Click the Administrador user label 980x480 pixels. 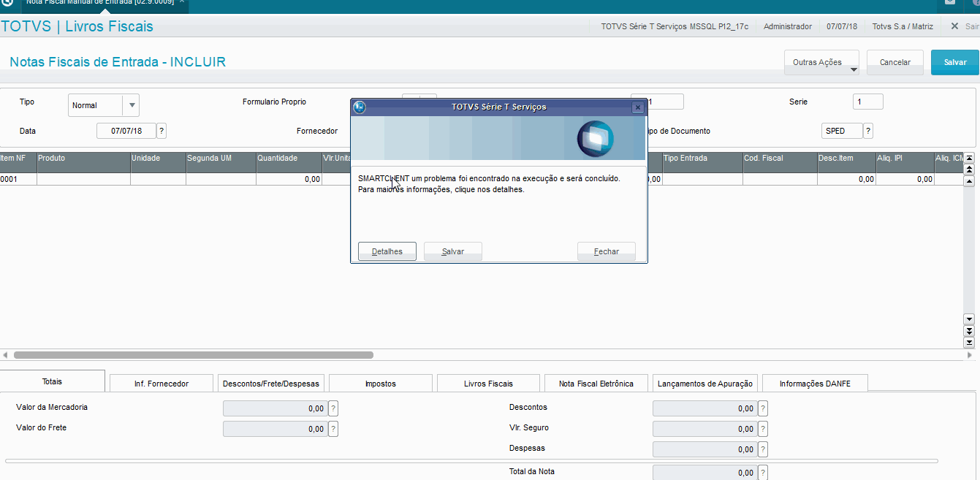tap(788, 26)
